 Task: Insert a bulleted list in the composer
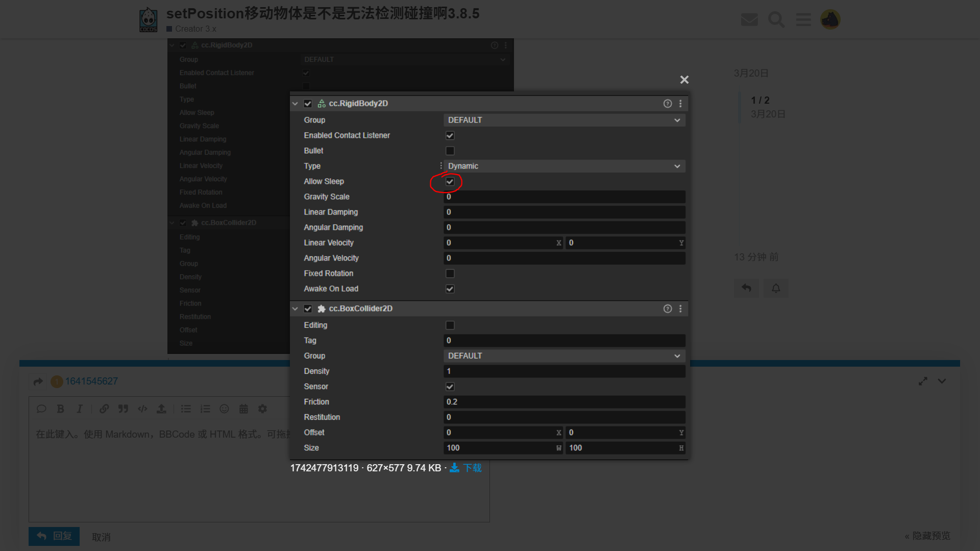click(x=186, y=409)
